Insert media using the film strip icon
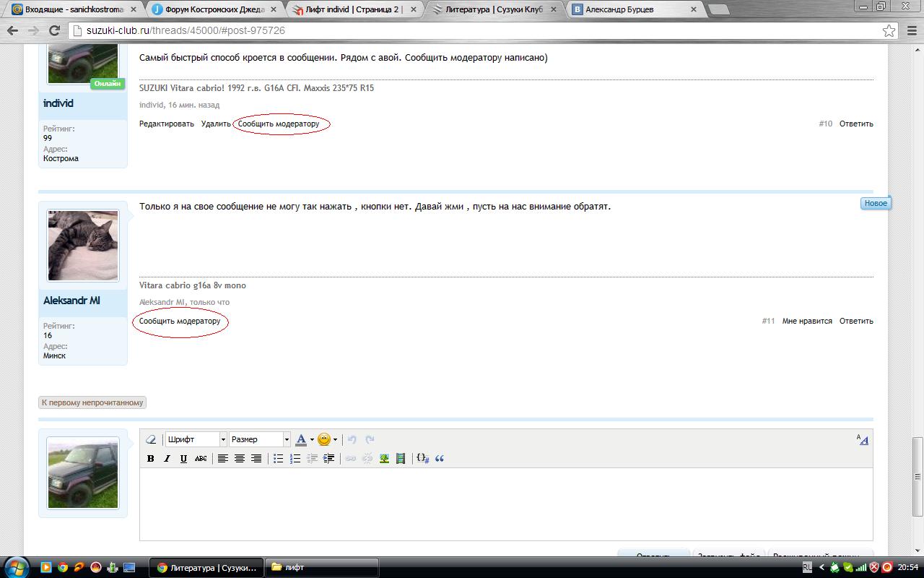The image size is (924, 578). (401, 458)
